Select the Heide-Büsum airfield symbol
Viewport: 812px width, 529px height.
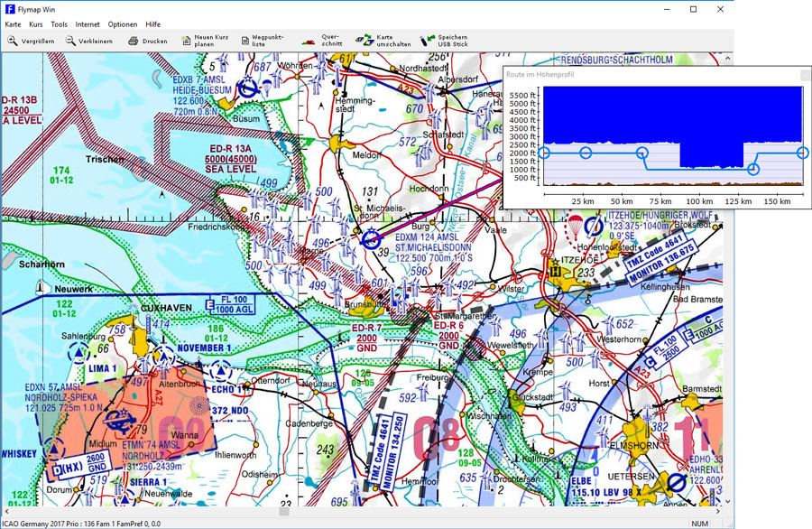coord(248,89)
